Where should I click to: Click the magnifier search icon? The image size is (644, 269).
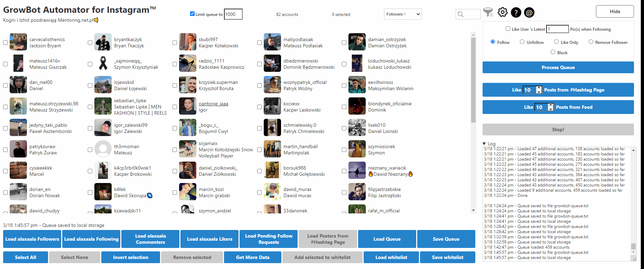[x=460, y=14]
